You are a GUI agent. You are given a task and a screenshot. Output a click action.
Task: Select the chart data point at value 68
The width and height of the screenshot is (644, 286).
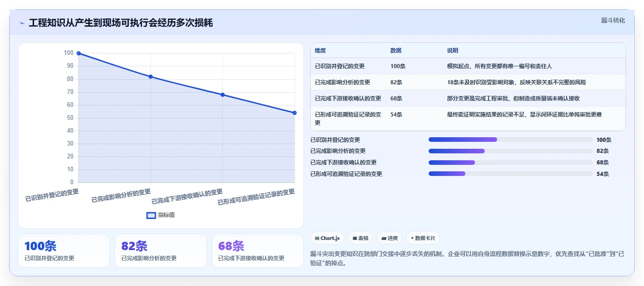[x=222, y=95]
